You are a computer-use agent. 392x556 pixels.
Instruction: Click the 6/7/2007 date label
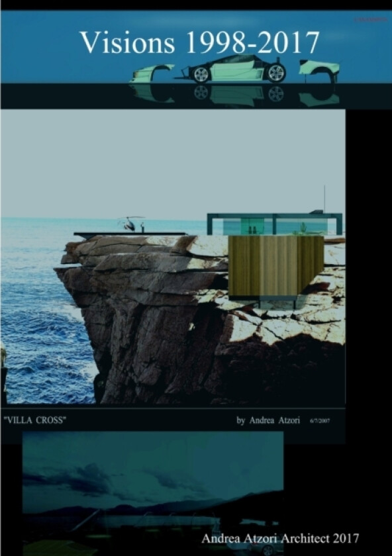click(x=320, y=421)
